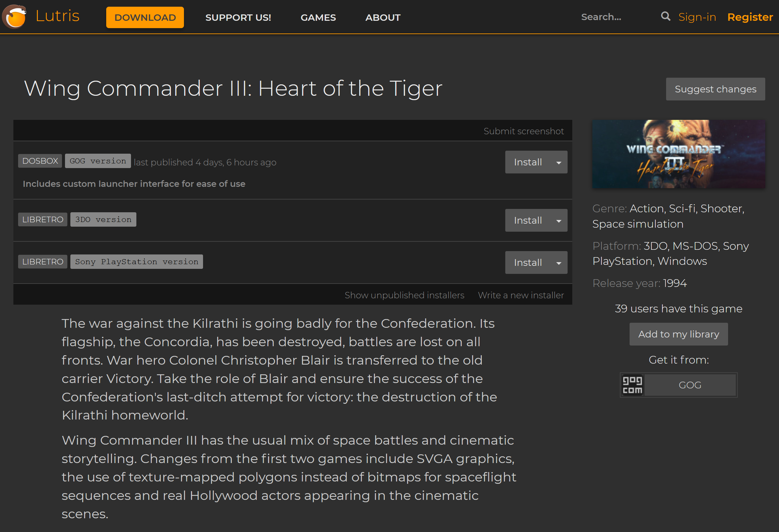The height and width of the screenshot is (532, 779).
Task: Open the About menu item
Action: click(382, 17)
